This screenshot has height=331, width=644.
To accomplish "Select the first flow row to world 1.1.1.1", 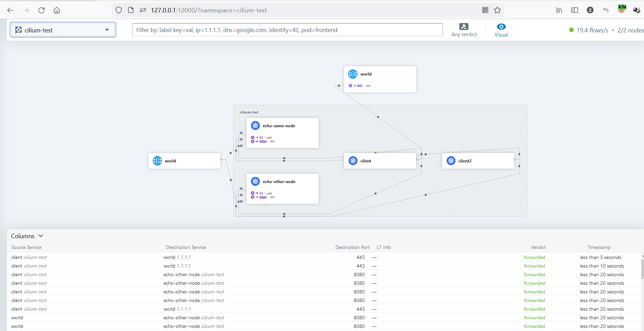I will pos(177,257).
